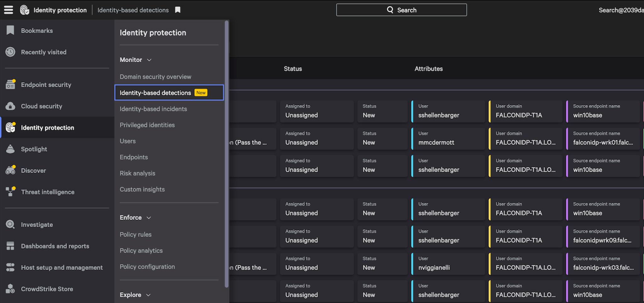The height and width of the screenshot is (303, 644).
Task: Expand the Explore section chevron
Action: click(x=148, y=295)
